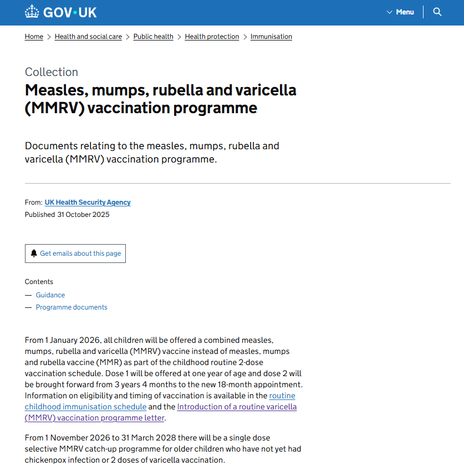Click the GOV.UK crown logo
This screenshot has height=476, width=464.
(33, 12)
